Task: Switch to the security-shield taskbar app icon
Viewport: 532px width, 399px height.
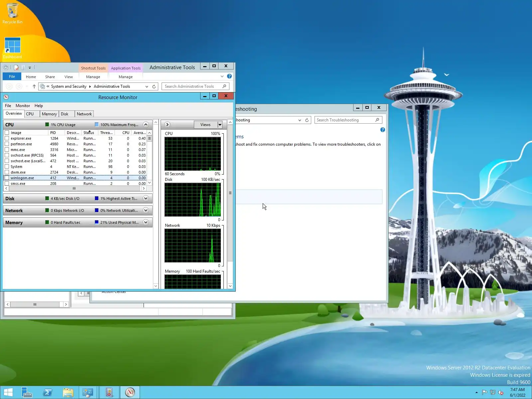Action: [109, 392]
